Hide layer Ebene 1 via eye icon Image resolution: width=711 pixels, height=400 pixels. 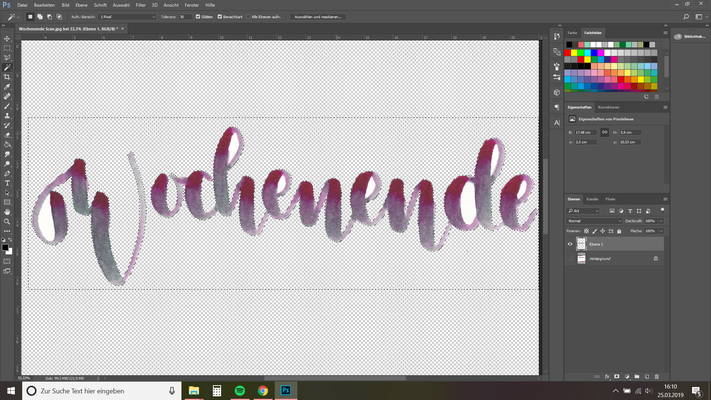(x=571, y=244)
